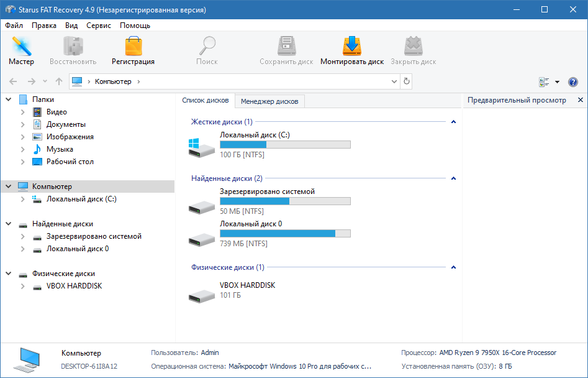
Task: Expand the Видео tree node
Action: pyautogui.click(x=23, y=112)
